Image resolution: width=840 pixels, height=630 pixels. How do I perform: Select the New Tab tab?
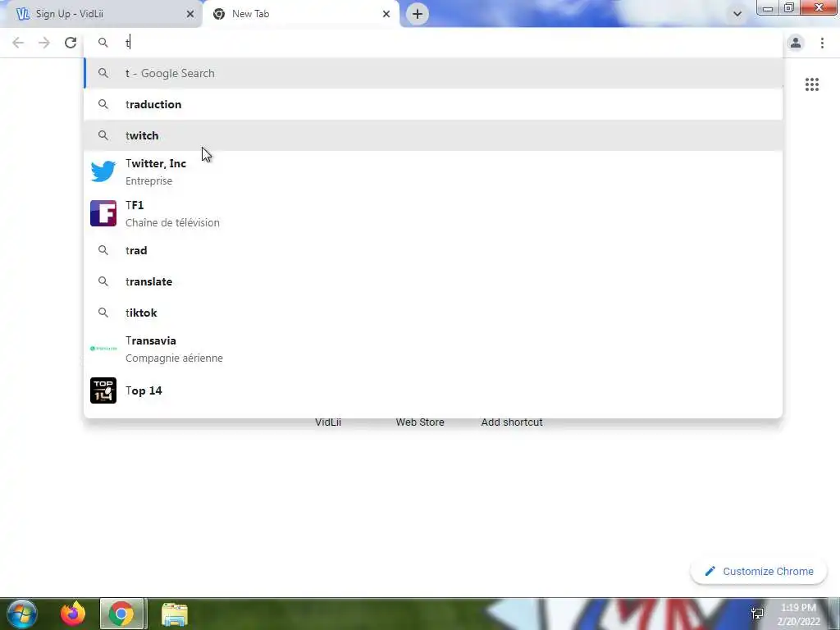click(300, 14)
